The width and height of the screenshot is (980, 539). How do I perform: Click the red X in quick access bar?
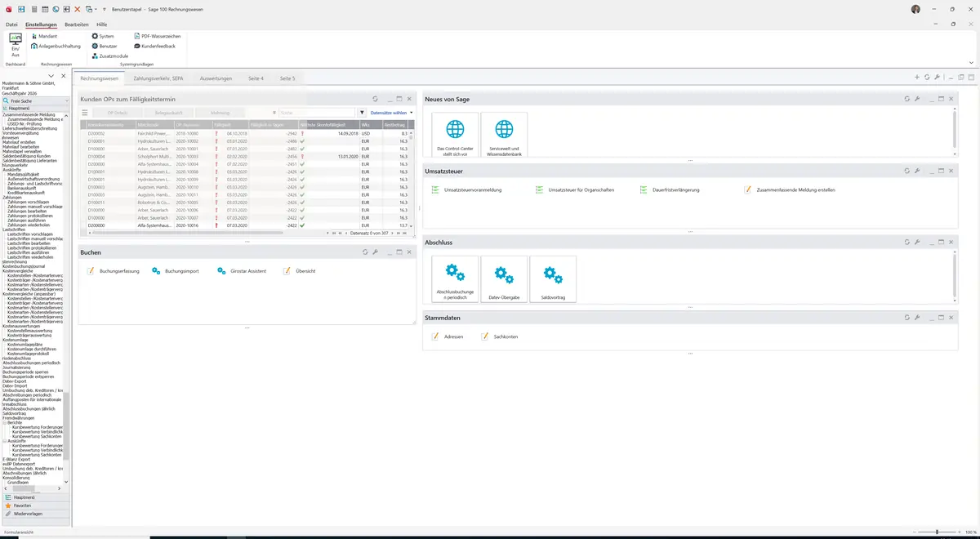(78, 9)
